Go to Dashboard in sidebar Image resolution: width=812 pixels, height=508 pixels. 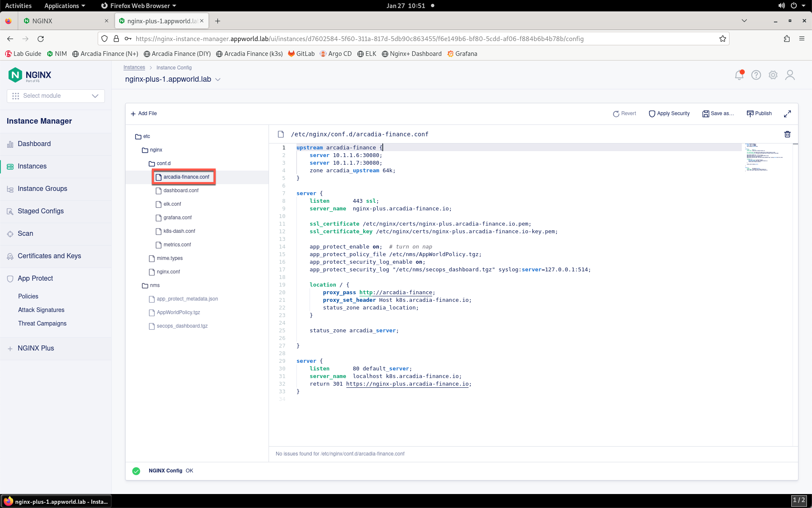[56, 144]
